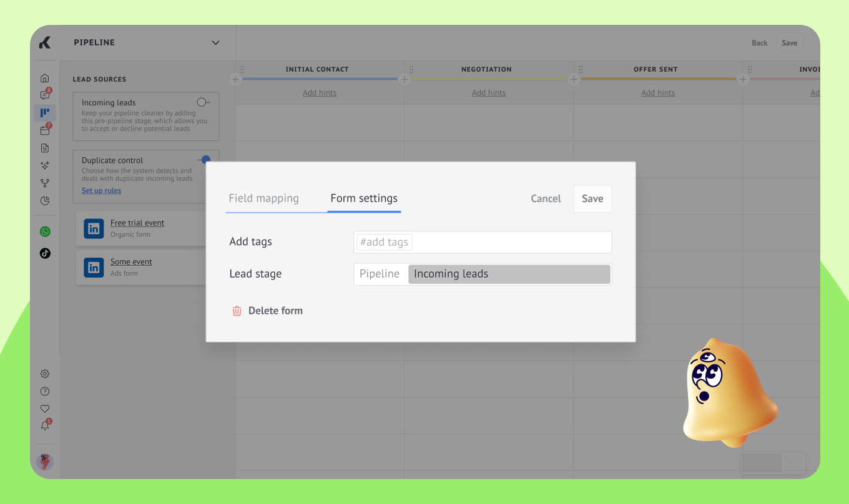The image size is (849, 504).
Task: Click the Set up rules link
Action: 101,191
